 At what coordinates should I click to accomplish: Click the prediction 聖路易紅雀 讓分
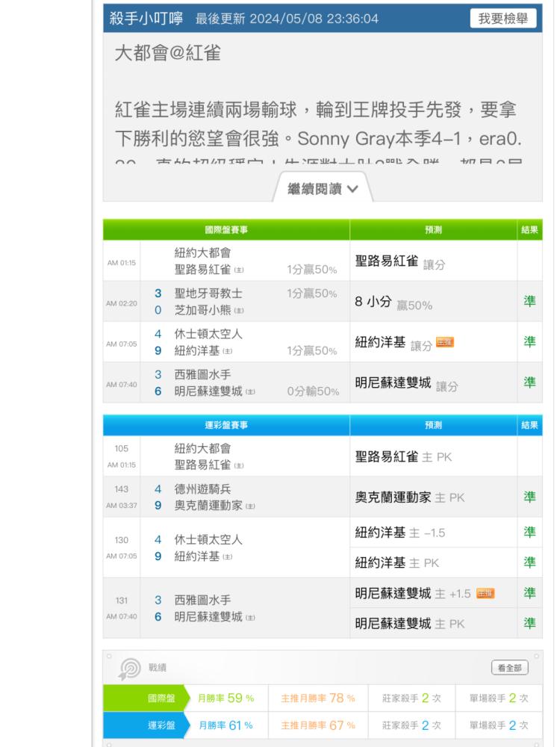click(400, 262)
